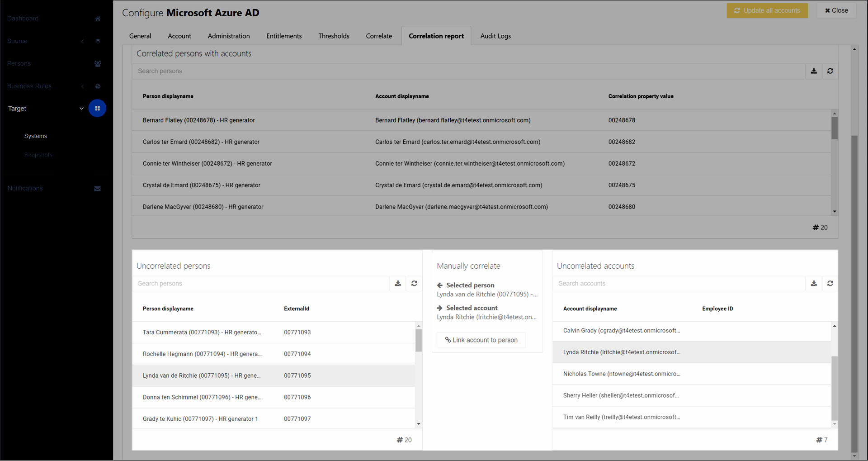Open the General tab

(140, 36)
